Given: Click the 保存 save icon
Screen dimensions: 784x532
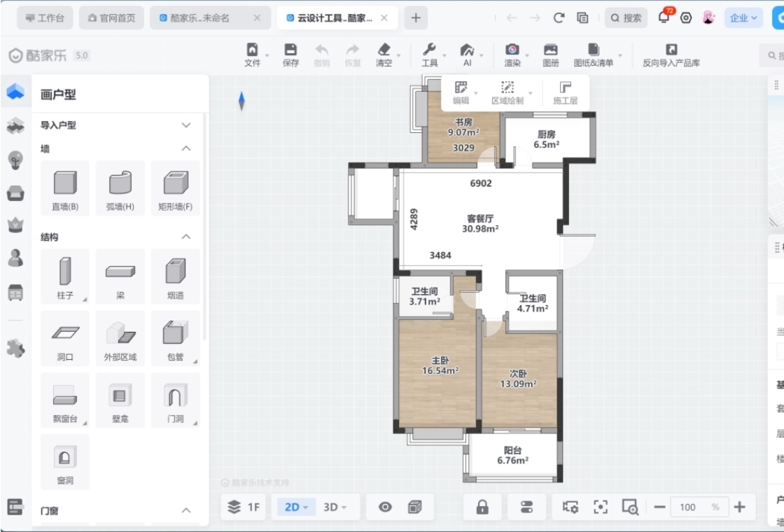Looking at the screenshot, I should point(290,55).
